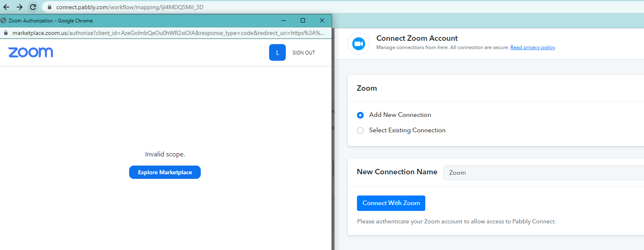This screenshot has width=644, height=250.
Task: Click the Connect Zoom Account heading
Action: click(417, 38)
